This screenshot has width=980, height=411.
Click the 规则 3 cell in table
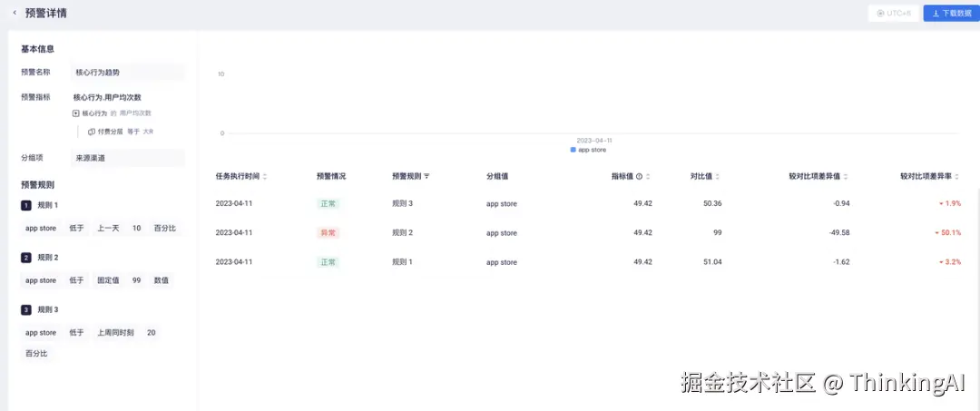pos(403,203)
